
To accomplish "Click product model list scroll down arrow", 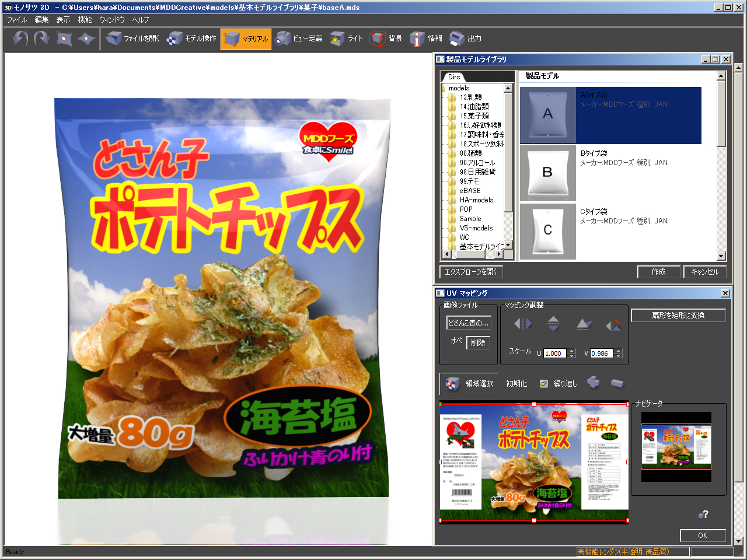I will point(721,256).
